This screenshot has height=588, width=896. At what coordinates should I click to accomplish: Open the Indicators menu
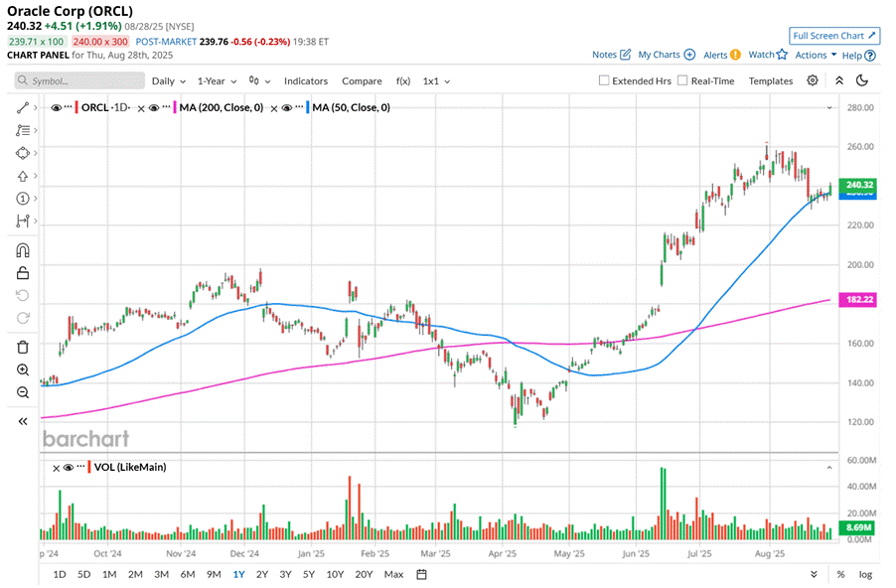[x=306, y=81]
